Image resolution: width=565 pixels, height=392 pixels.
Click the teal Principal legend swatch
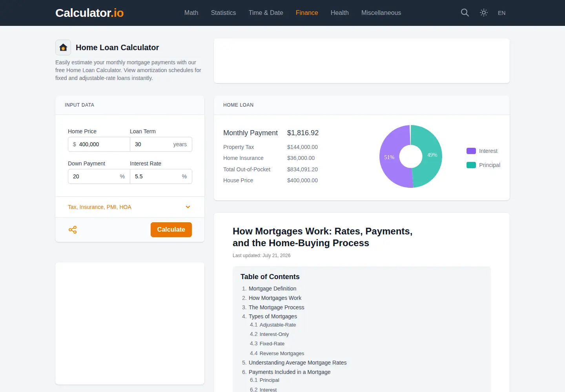pos(471,165)
